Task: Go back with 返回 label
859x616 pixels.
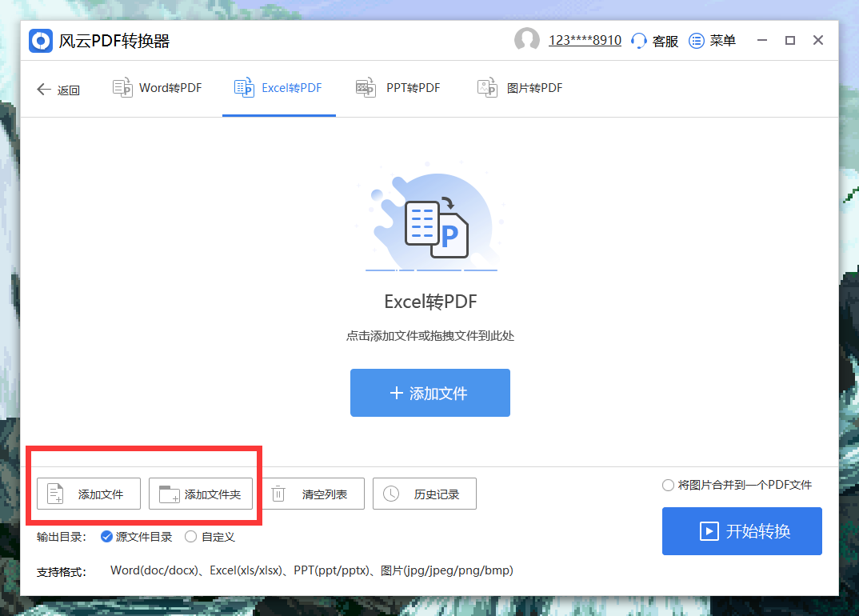Action: click(x=69, y=90)
